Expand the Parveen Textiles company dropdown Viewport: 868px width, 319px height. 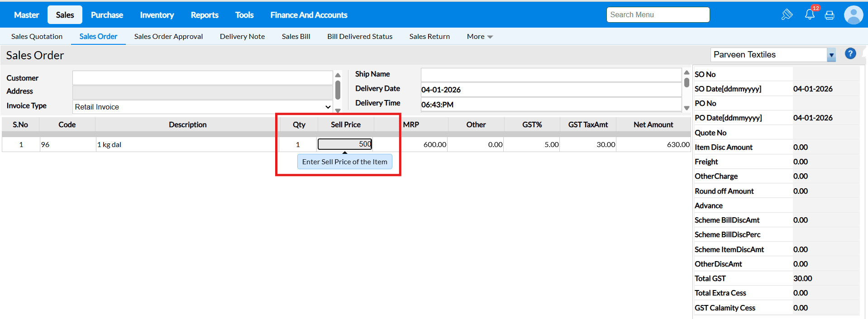[x=831, y=55]
